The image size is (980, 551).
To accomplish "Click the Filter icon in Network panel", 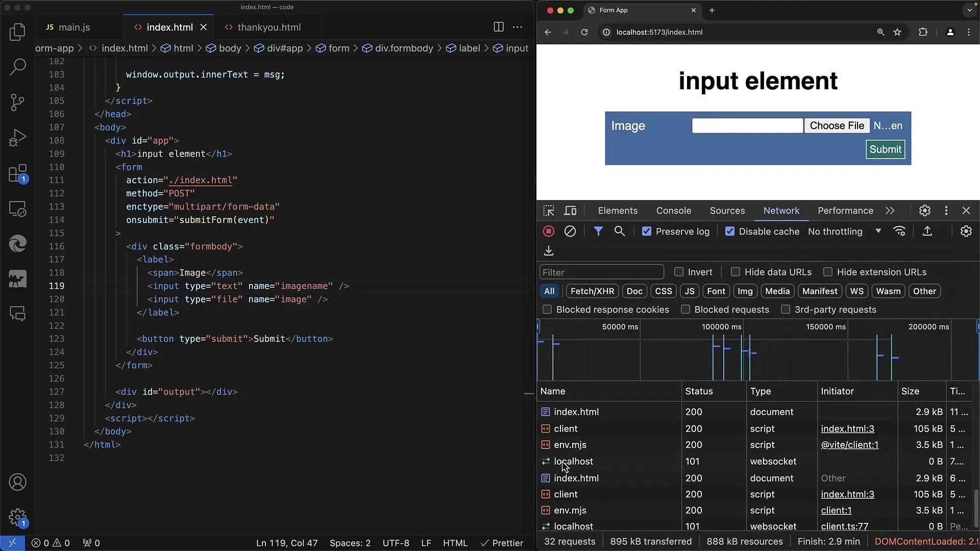I will point(598,231).
